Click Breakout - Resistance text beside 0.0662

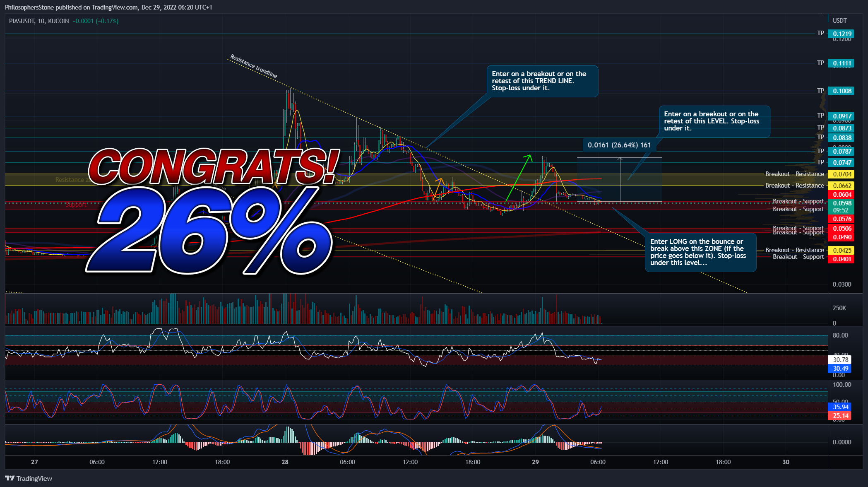[x=795, y=186]
